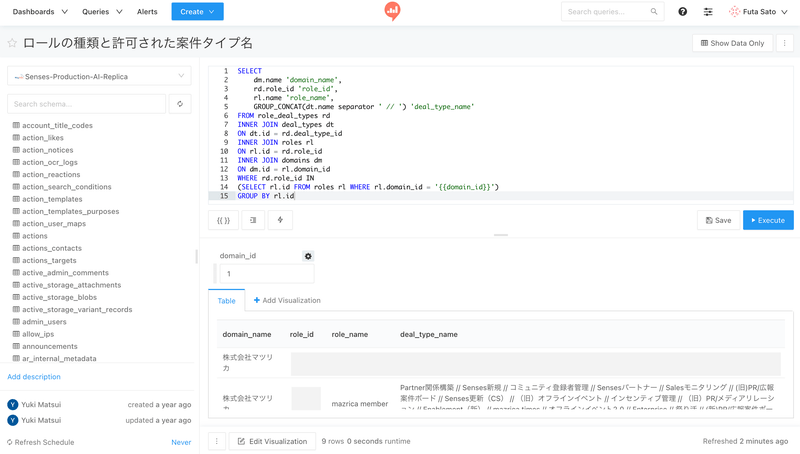The height and width of the screenshot is (454, 800).
Task: Switch to the Table tab
Action: (x=227, y=300)
